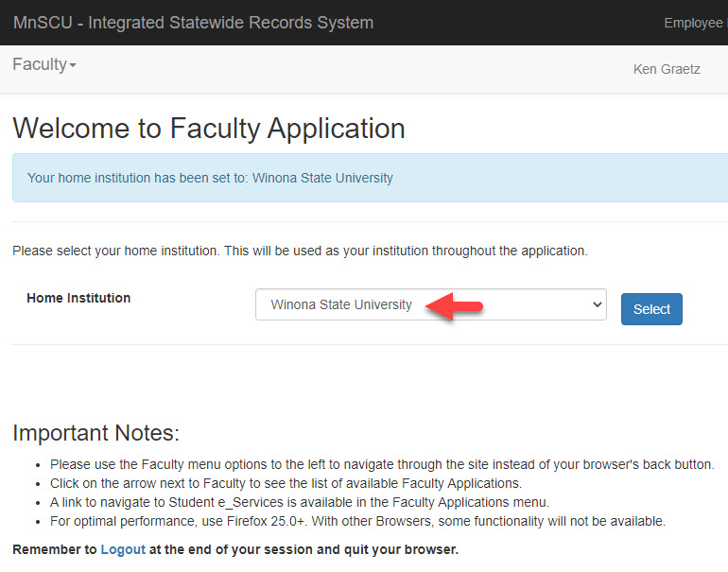Open the Faculty menu in navigation bar
Viewport: 728px width, 572px height.
(x=40, y=65)
